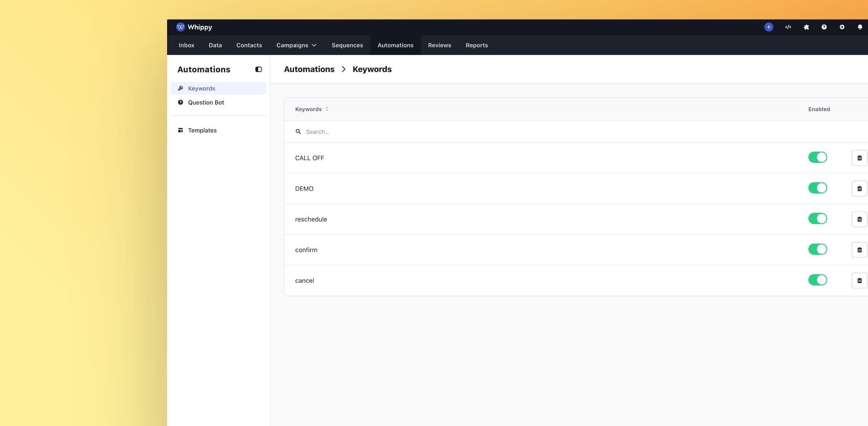868x426 pixels.
Task: Open Templates from the sidebar
Action: [x=202, y=130]
